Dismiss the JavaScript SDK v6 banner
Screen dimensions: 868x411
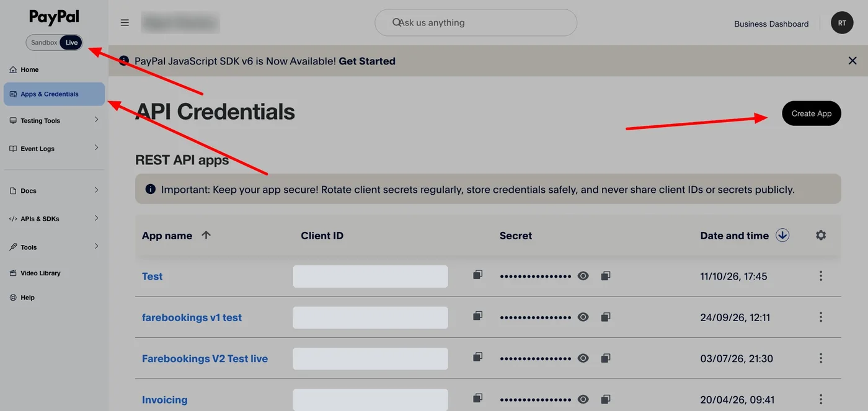pos(852,61)
